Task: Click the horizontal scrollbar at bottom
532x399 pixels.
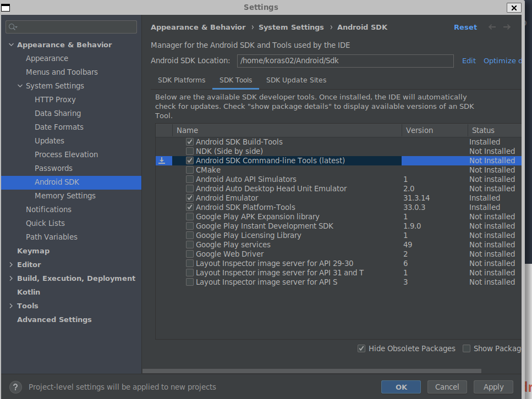Action: click(x=311, y=371)
